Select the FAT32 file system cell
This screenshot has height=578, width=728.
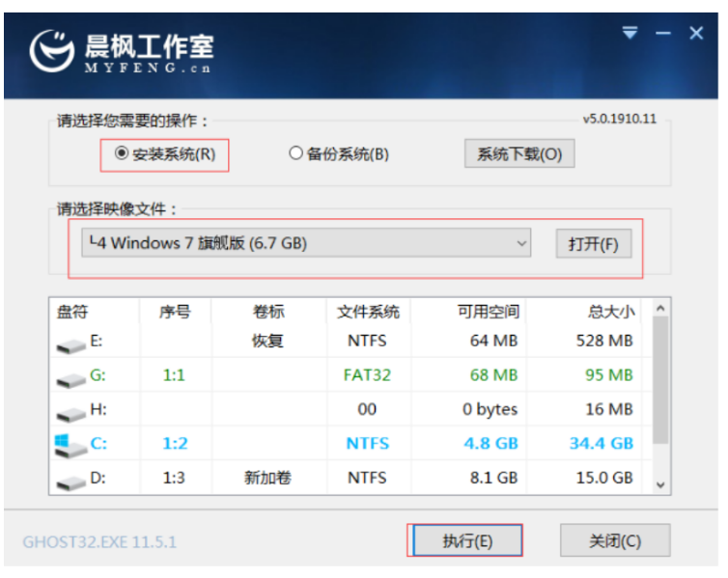pyautogui.click(x=367, y=375)
